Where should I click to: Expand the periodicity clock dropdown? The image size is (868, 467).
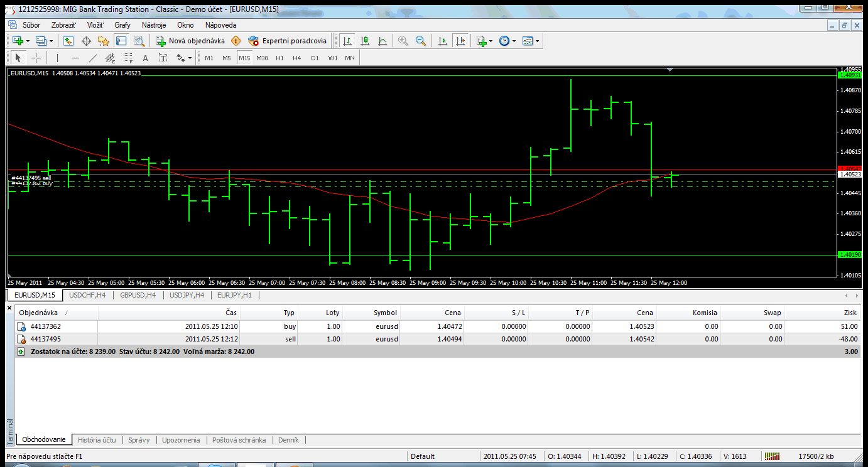(x=514, y=41)
